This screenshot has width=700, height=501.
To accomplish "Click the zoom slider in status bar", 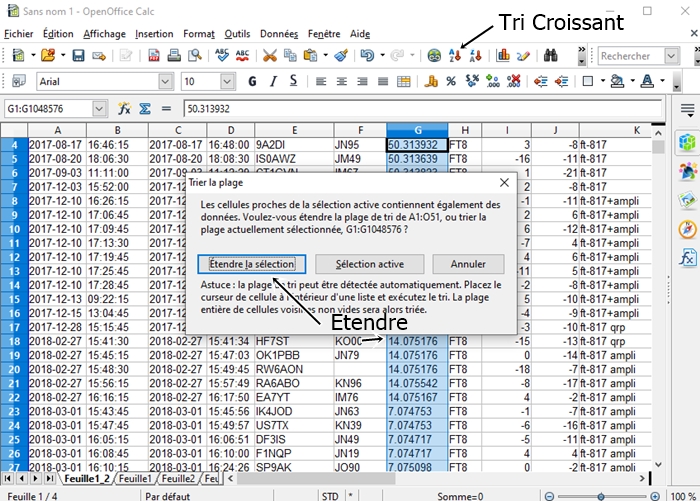I will (x=601, y=497).
